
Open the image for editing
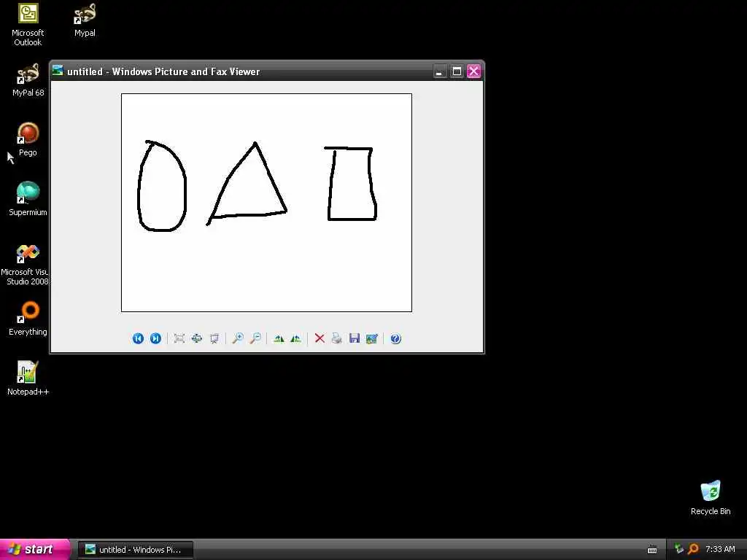tap(372, 338)
